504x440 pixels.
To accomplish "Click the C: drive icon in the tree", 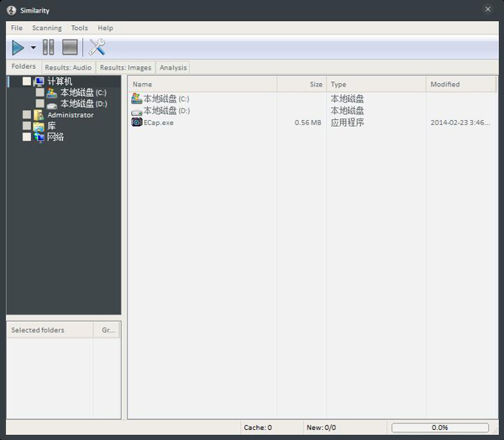I will click(52, 92).
